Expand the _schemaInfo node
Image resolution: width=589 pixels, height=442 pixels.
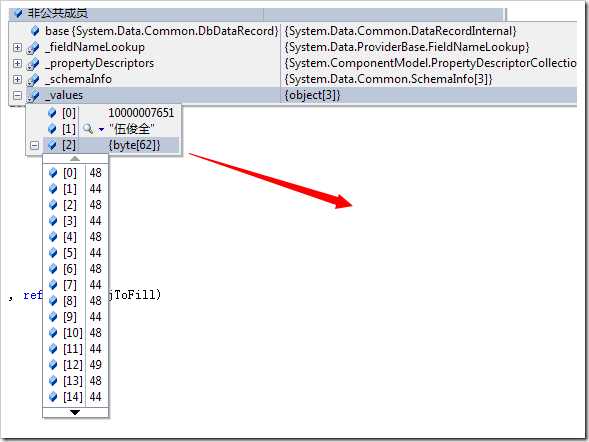coord(17,79)
